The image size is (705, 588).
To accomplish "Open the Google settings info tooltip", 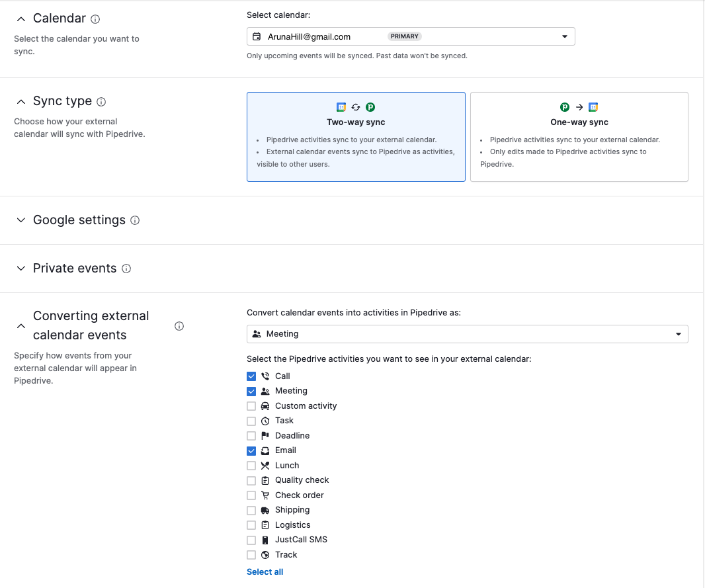I will pos(135,220).
